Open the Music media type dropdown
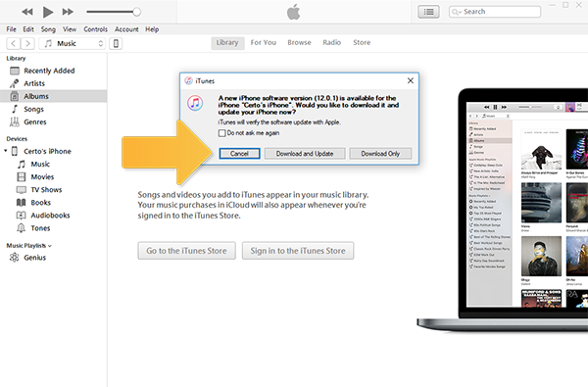The height and width of the screenshot is (387, 588). pyautogui.click(x=73, y=43)
